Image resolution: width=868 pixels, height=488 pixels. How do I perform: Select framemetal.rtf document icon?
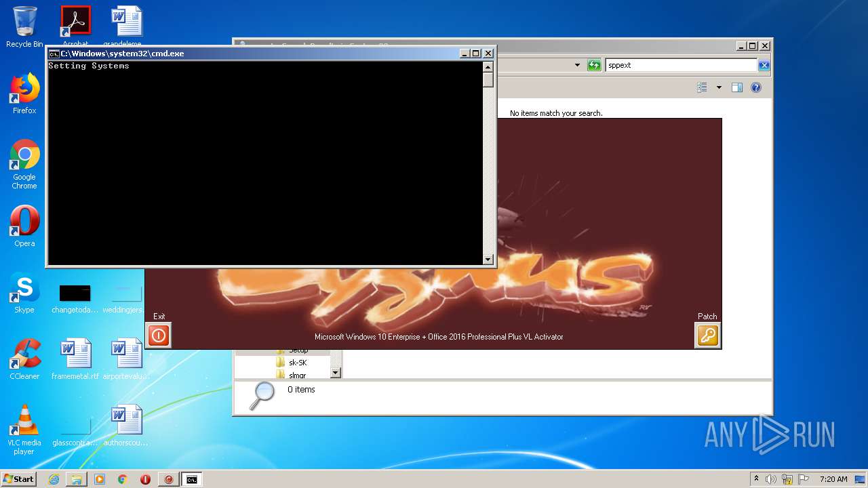[x=75, y=359]
